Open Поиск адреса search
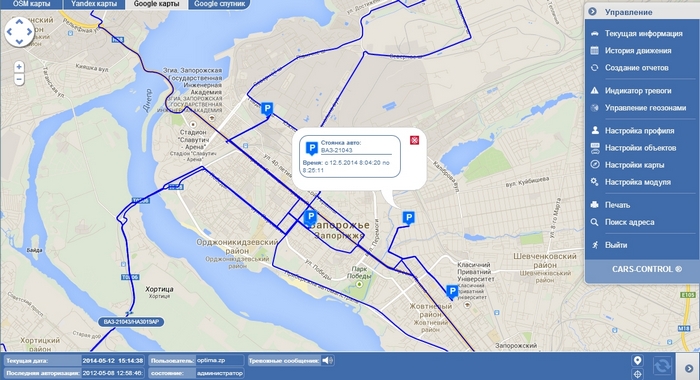This screenshot has height=380, width=700. pos(629,222)
